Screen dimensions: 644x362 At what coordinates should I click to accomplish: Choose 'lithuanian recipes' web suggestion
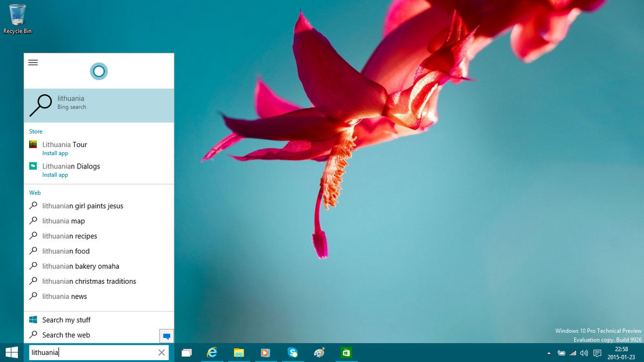point(70,236)
